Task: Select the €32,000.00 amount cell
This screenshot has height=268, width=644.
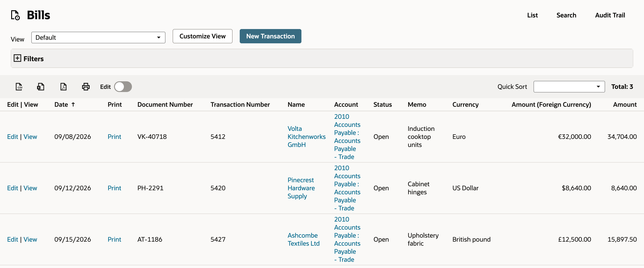Action: point(574,137)
